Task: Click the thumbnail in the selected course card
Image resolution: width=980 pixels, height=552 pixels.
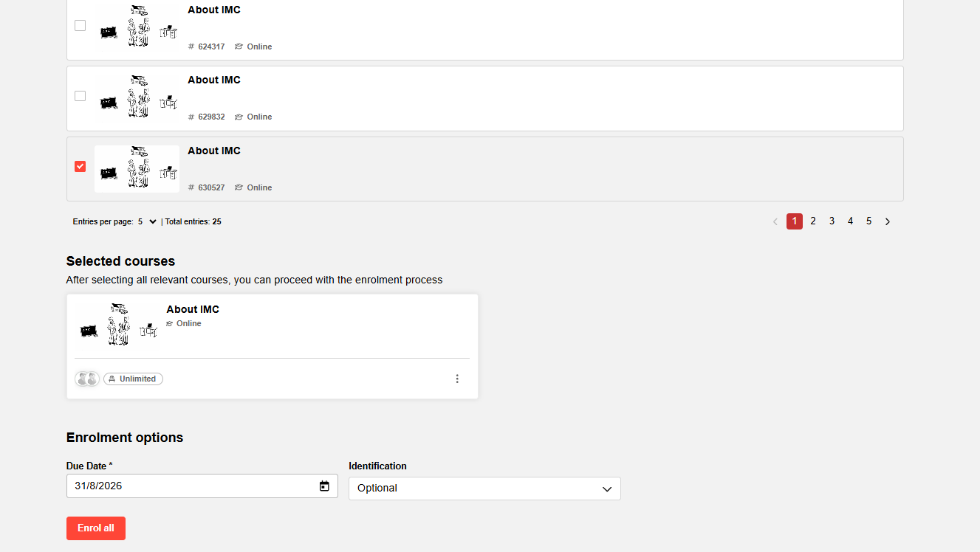Action: coord(117,325)
